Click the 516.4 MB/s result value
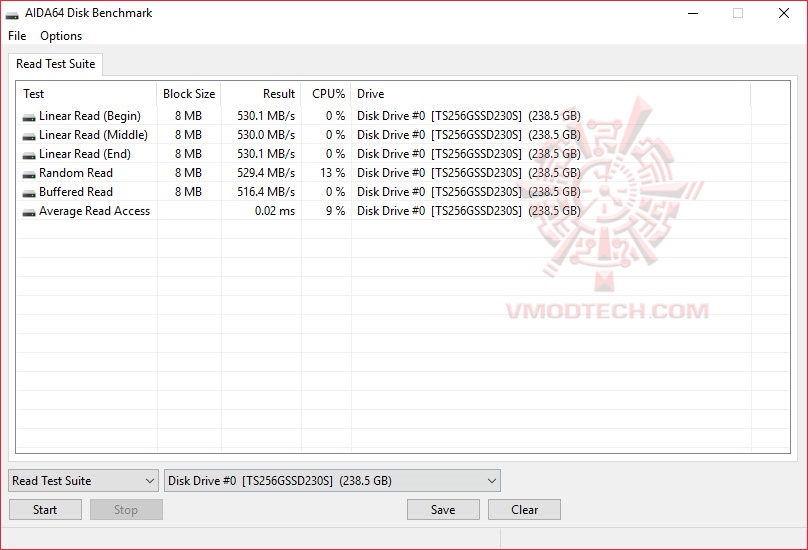This screenshot has height=550, width=808. coord(266,192)
